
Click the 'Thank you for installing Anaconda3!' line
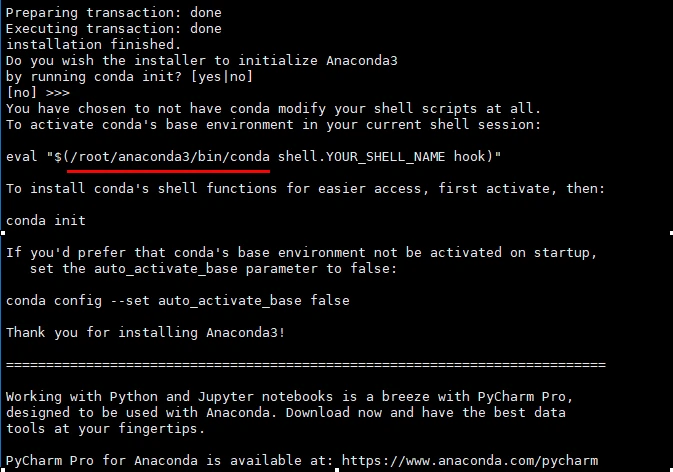[x=146, y=333]
